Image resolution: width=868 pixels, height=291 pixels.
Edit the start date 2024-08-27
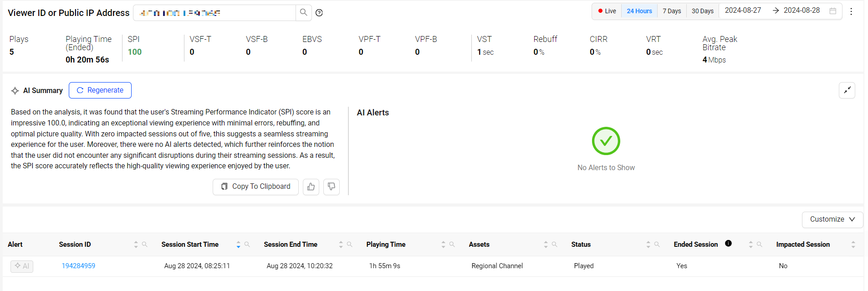pyautogui.click(x=743, y=10)
